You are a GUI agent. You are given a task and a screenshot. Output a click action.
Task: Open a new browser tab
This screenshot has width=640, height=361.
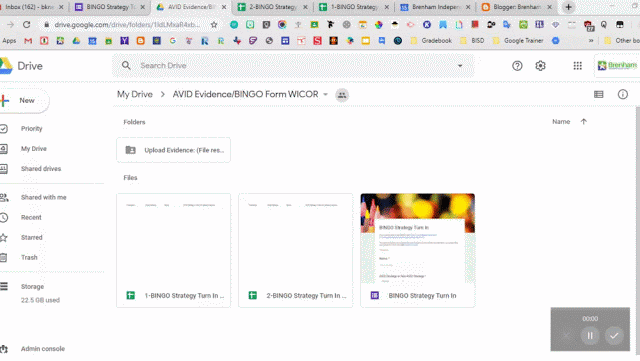pos(569,7)
